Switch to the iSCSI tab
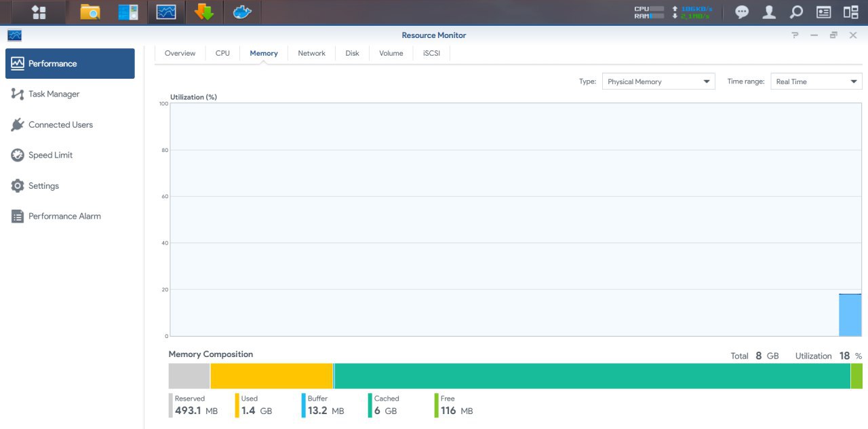This screenshot has height=429, width=868. 431,53
